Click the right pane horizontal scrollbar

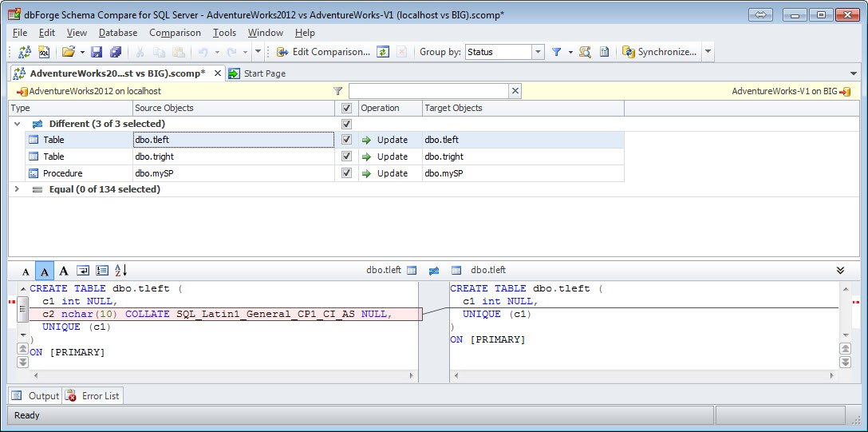pyautogui.click(x=644, y=375)
